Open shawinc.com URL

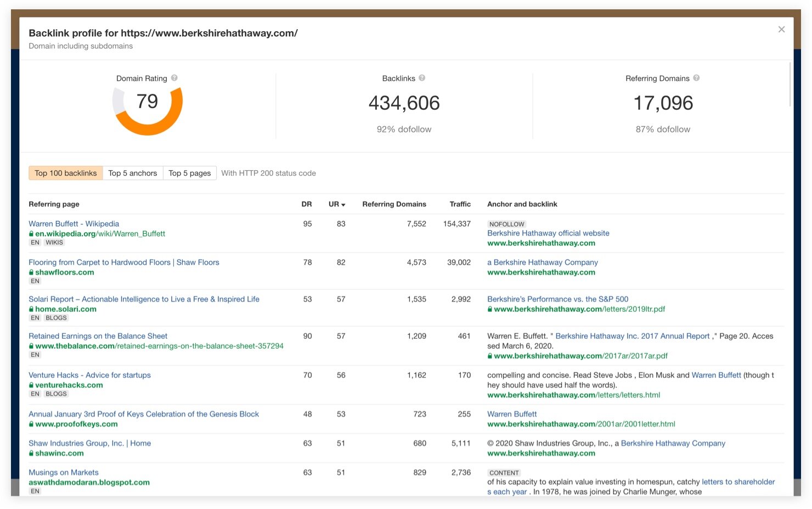pyautogui.click(x=59, y=454)
